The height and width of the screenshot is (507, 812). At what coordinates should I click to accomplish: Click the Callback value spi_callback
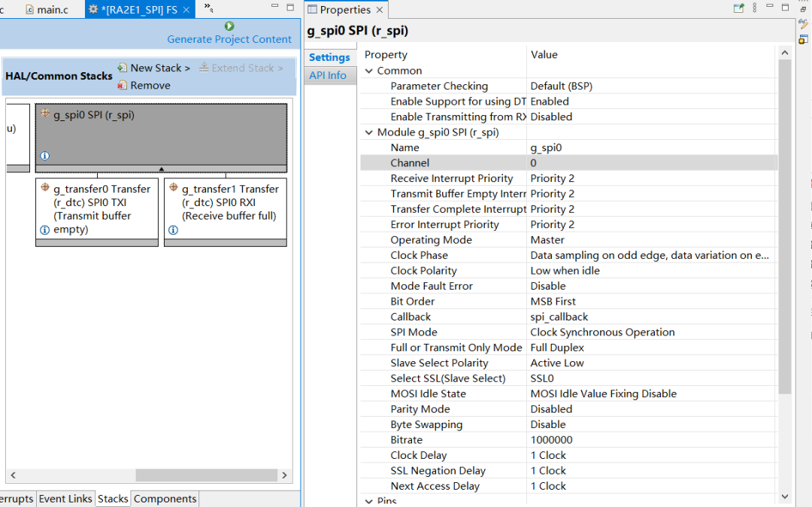pos(559,317)
